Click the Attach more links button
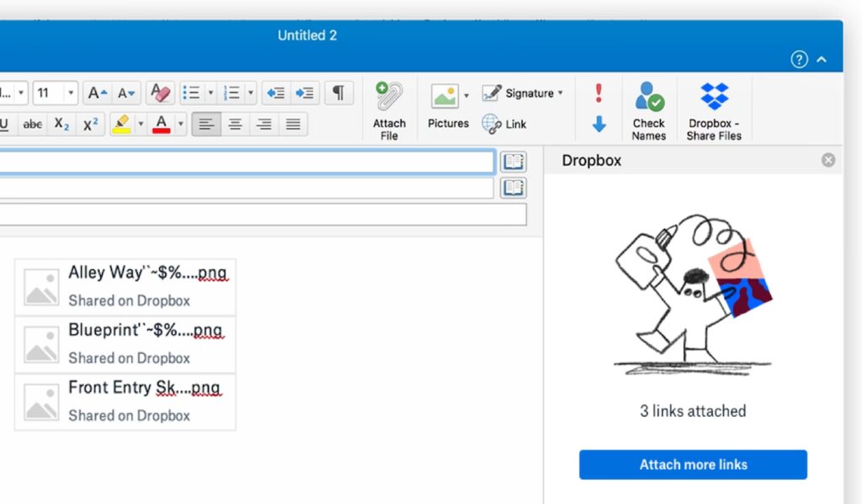Screen dimensions: 862x504 [x=693, y=464]
